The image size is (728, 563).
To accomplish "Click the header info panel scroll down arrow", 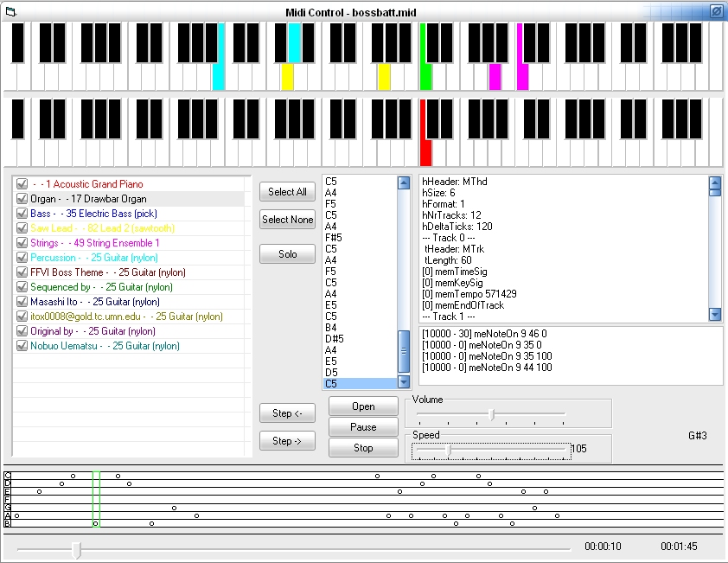I will pyautogui.click(x=715, y=315).
